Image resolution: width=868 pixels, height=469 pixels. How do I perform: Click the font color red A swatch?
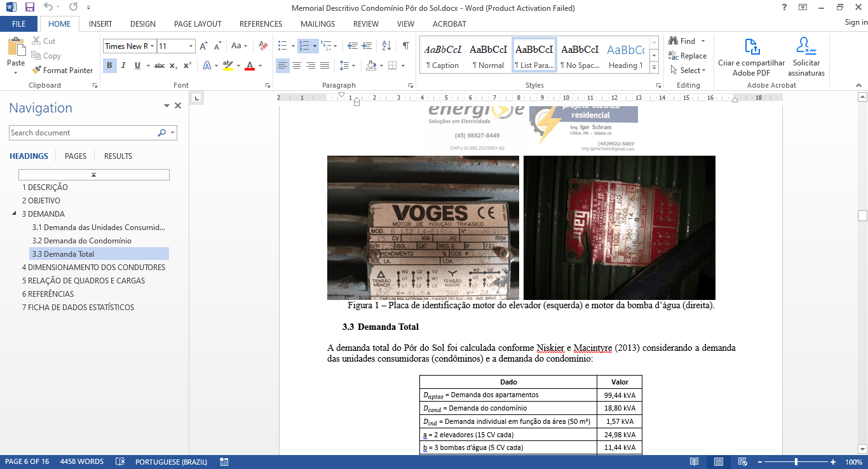click(250, 65)
